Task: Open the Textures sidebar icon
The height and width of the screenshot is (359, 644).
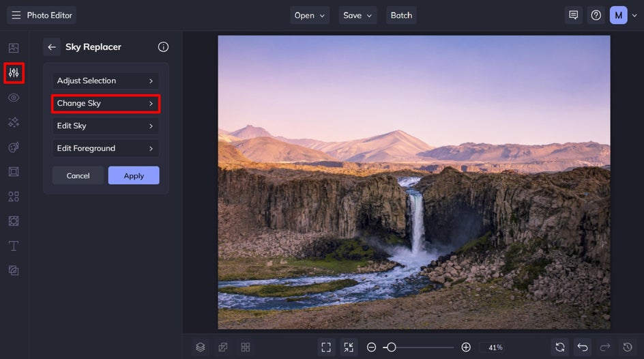Action: (x=14, y=221)
